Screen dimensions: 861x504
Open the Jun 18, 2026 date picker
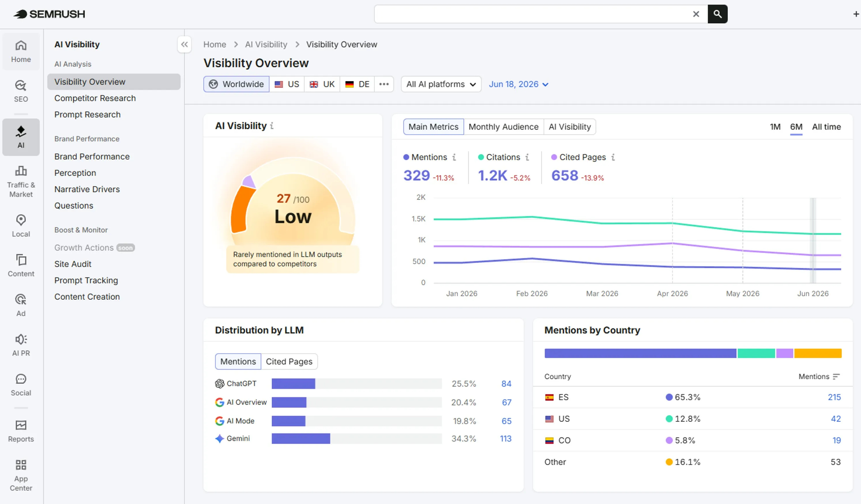[518, 84]
